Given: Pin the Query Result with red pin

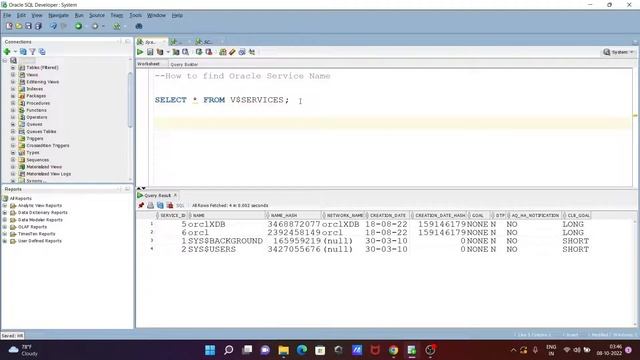Looking at the screenshot, I should pos(141,205).
